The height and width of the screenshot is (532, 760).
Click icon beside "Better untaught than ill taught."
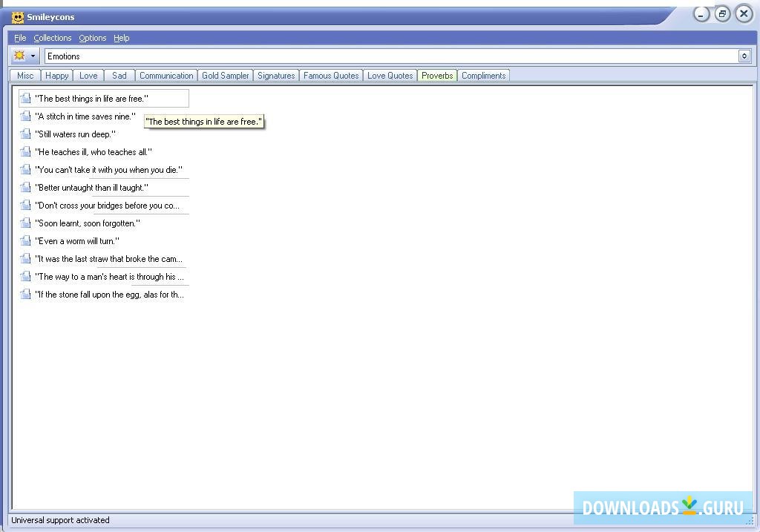pos(26,188)
